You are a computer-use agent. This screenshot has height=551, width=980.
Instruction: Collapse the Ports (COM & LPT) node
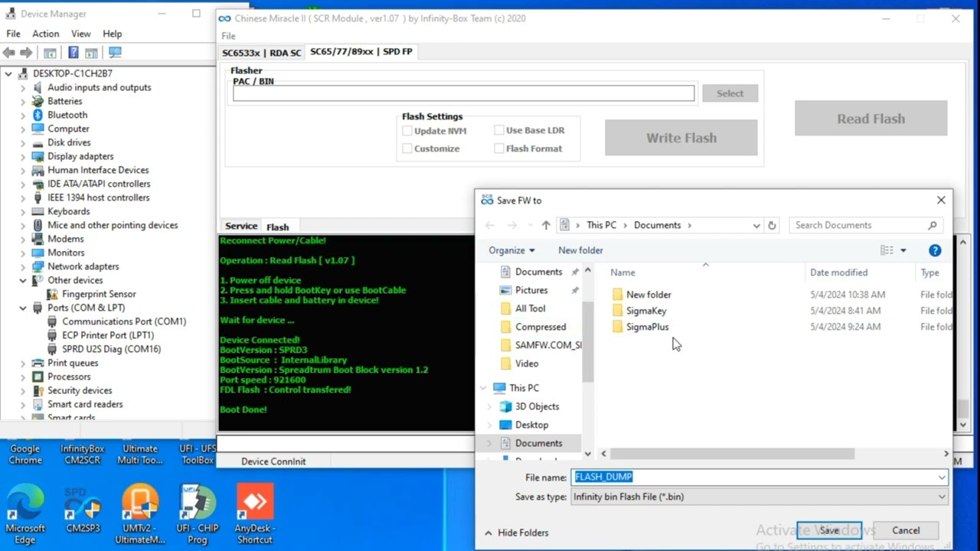point(23,308)
